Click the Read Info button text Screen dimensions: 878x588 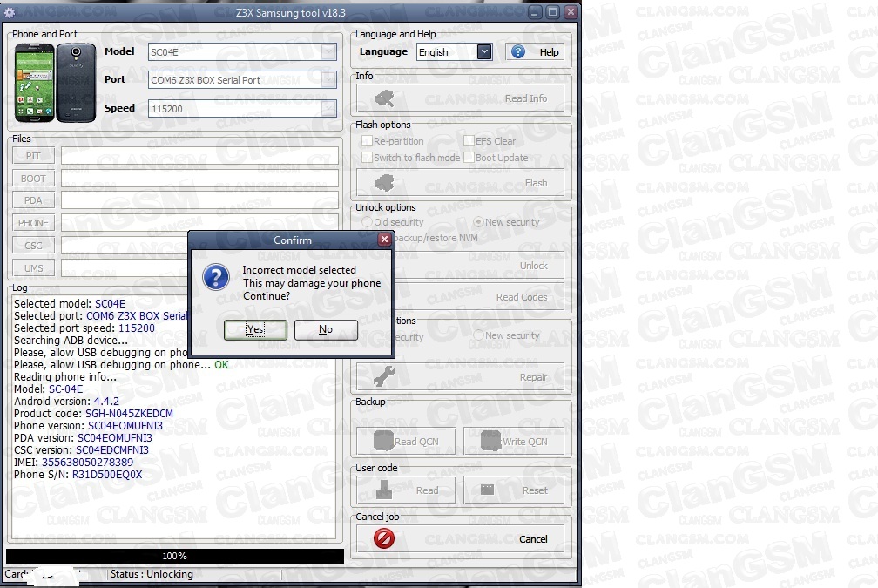pos(526,98)
